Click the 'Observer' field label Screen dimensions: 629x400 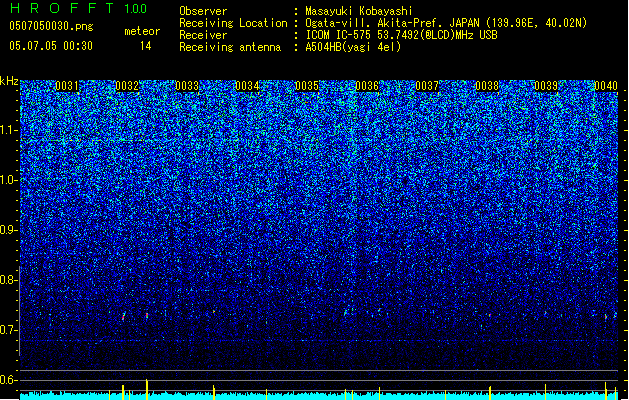click(203, 11)
